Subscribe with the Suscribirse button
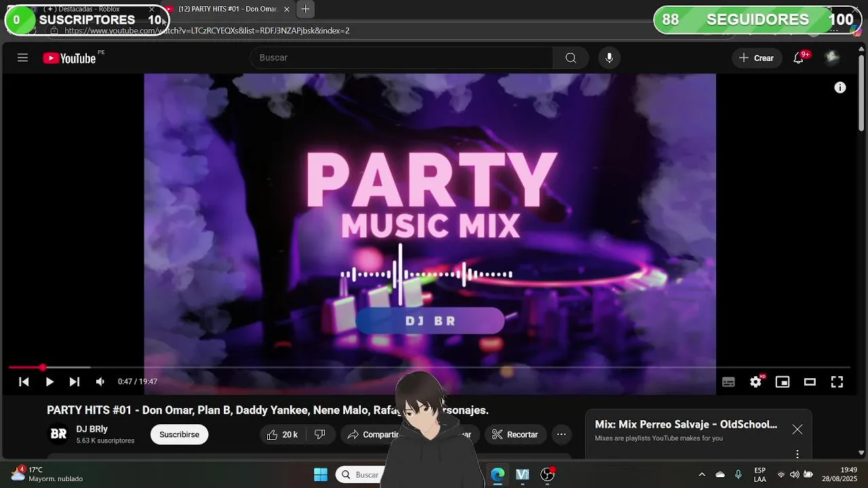Viewport: 868px width, 488px height. point(179,434)
